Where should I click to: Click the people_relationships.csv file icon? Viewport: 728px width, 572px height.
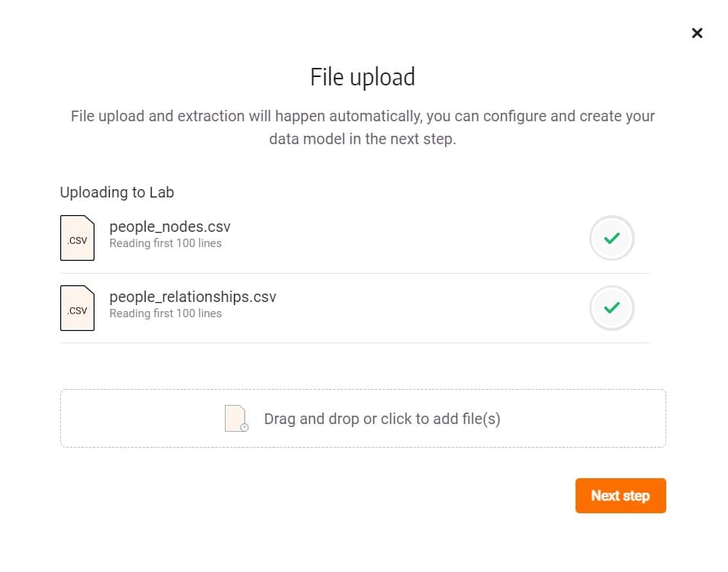point(77,308)
